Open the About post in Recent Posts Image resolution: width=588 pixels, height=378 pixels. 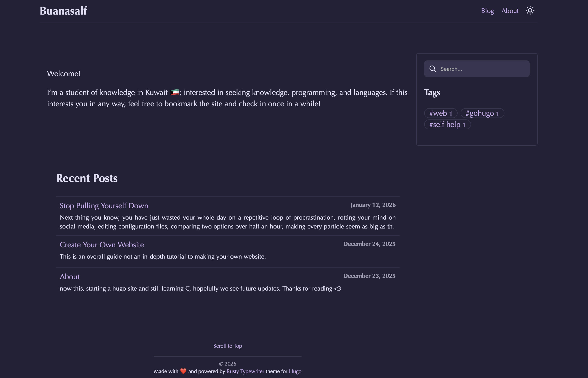tap(69, 277)
